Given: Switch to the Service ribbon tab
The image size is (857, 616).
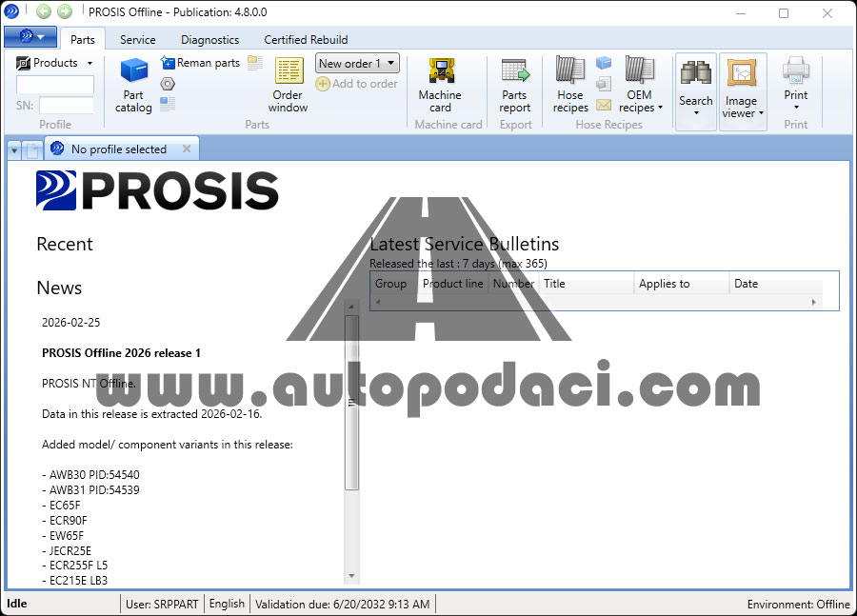Looking at the screenshot, I should pos(138,39).
